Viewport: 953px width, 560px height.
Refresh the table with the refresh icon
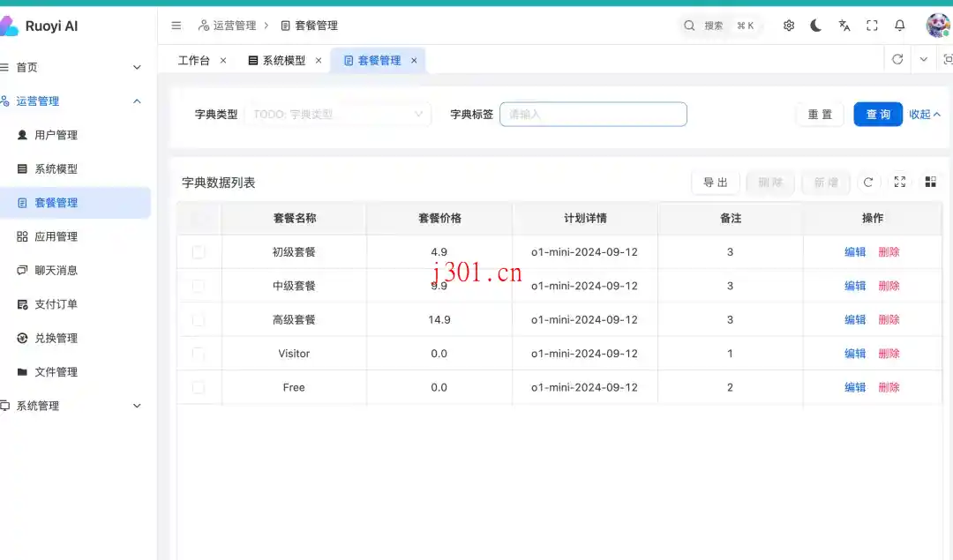[x=867, y=182]
